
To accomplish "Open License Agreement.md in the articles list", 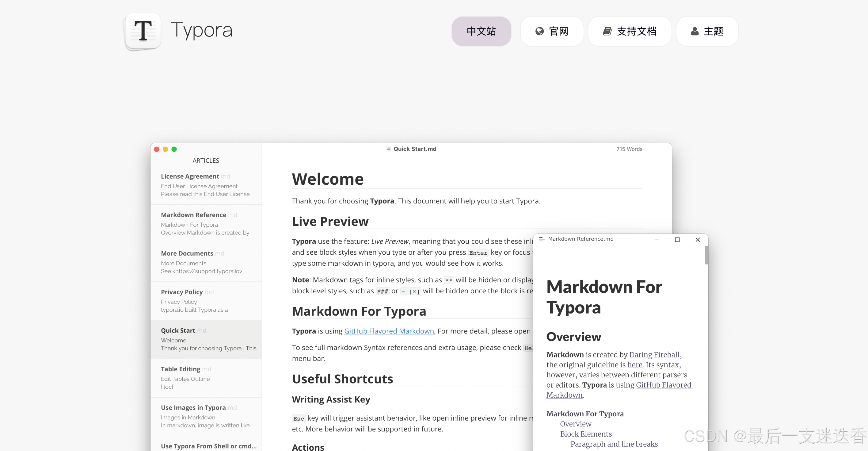I will pyautogui.click(x=206, y=185).
